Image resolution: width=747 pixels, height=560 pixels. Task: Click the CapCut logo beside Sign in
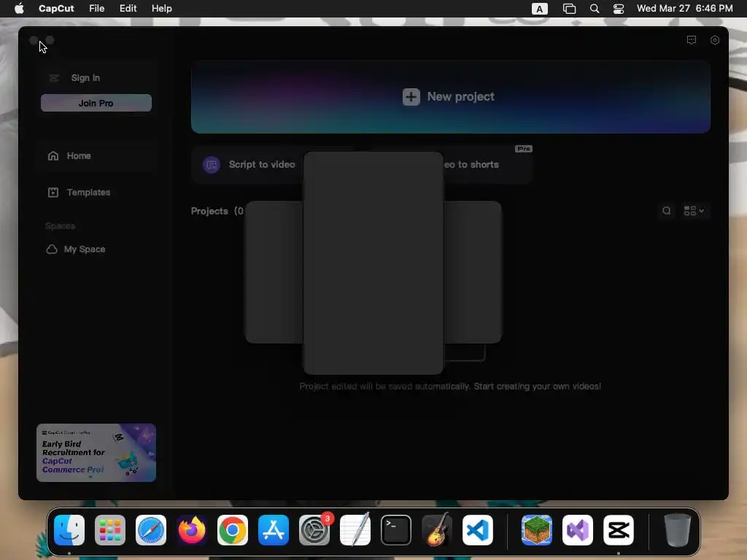tap(54, 77)
